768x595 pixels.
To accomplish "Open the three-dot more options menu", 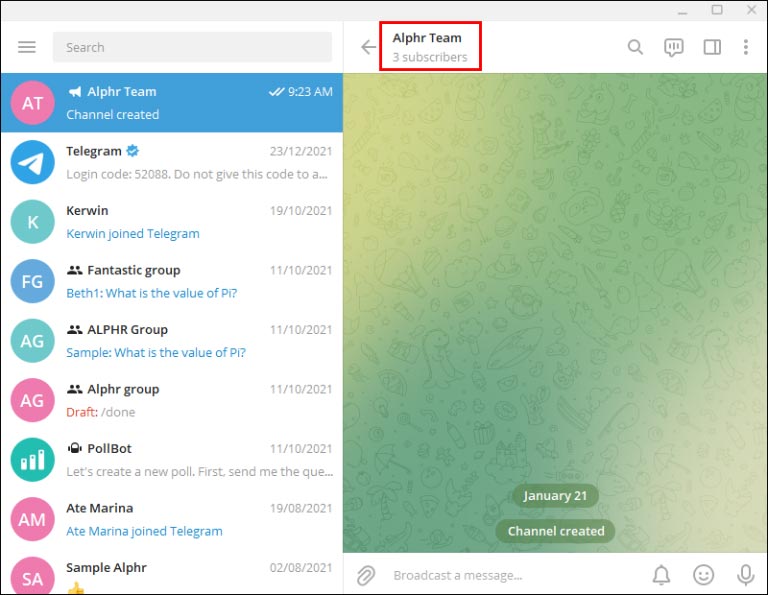I will pyautogui.click(x=745, y=47).
